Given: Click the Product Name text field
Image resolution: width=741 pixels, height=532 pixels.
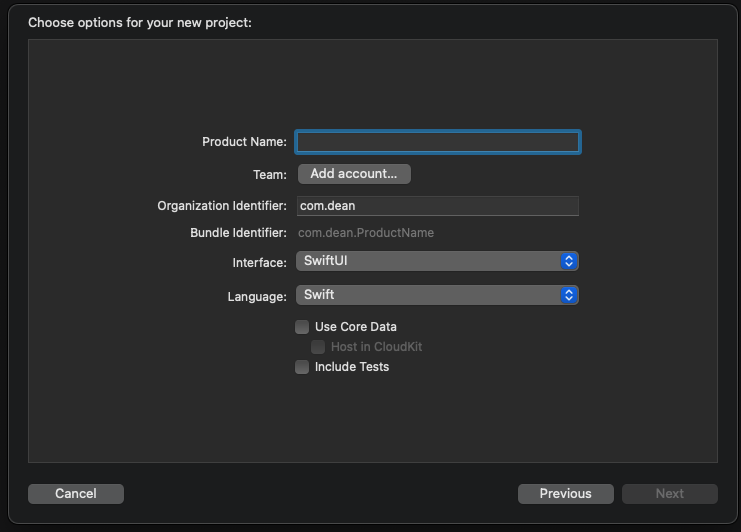Looking at the screenshot, I should [x=438, y=142].
